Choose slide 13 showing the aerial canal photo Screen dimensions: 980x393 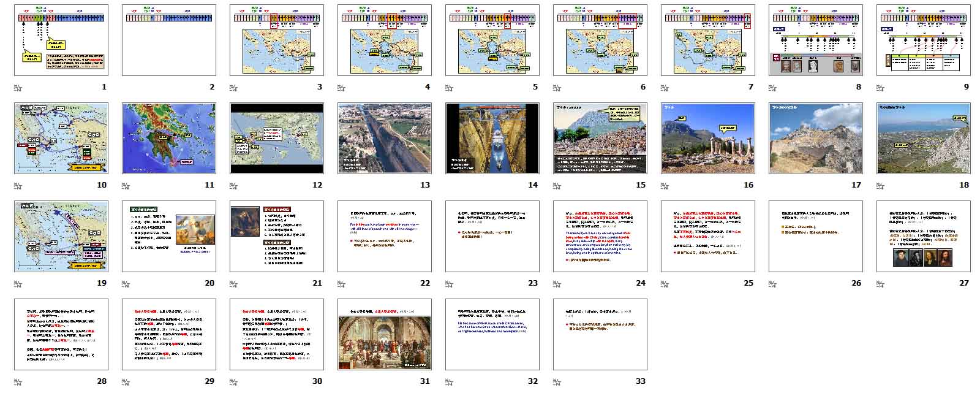pyautogui.click(x=385, y=139)
